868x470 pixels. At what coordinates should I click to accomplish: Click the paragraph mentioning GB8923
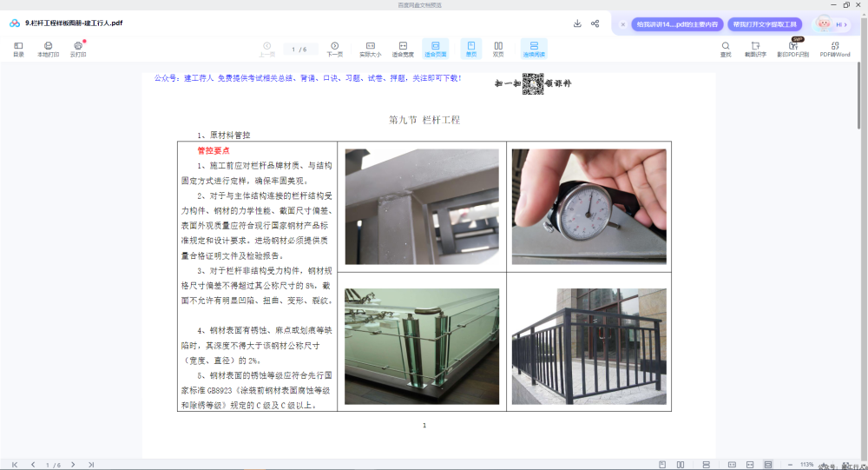click(257, 390)
